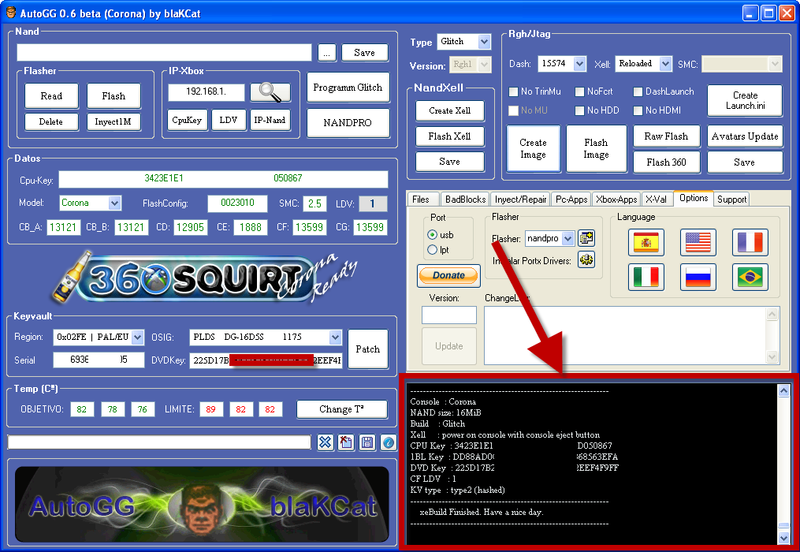Click the Donate PayPal button
The height and width of the screenshot is (552, 800).
pos(448,275)
